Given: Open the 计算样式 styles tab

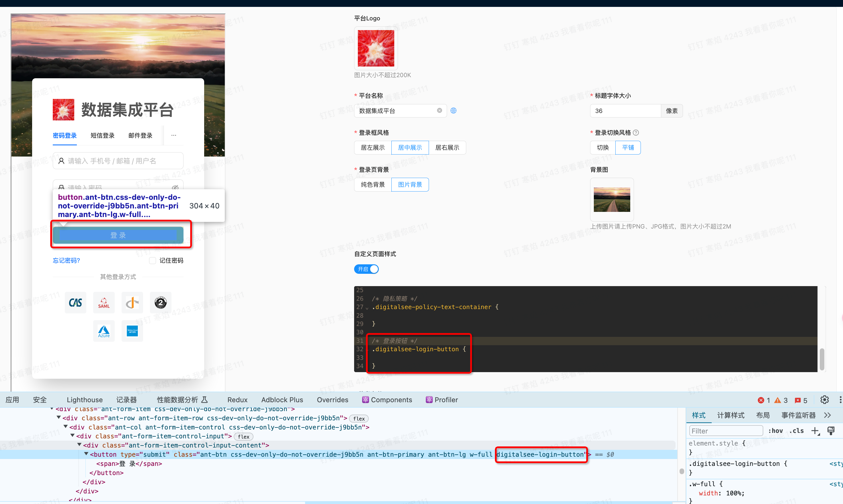Looking at the screenshot, I should coord(731,415).
